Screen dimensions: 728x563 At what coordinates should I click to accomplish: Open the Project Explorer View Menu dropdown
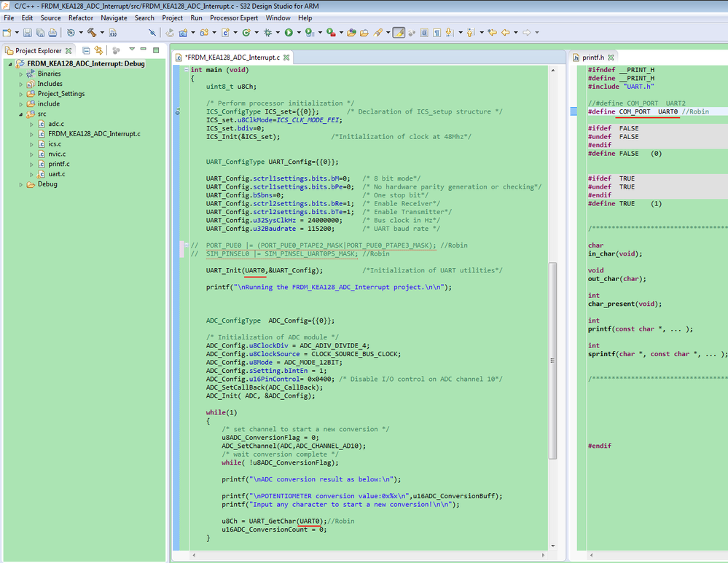(x=132, y=50)
